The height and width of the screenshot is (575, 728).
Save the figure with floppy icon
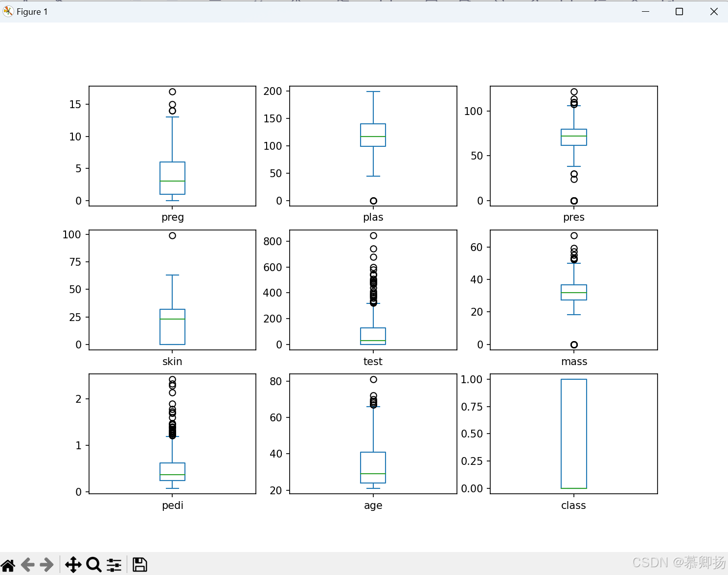click(140, 565)
